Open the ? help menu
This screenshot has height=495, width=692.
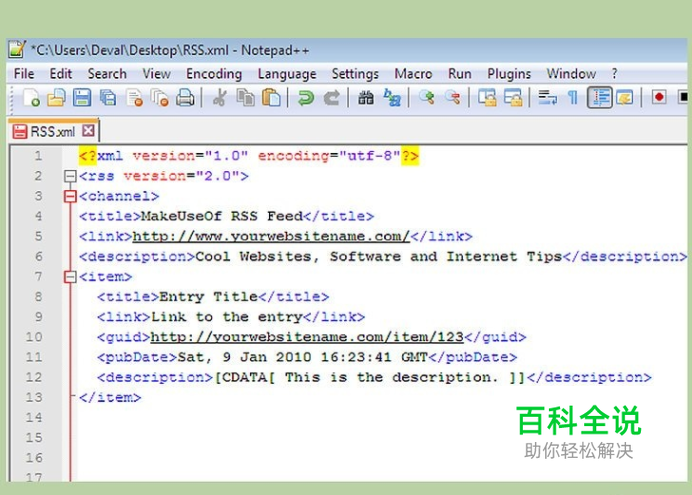coord(614,74)
